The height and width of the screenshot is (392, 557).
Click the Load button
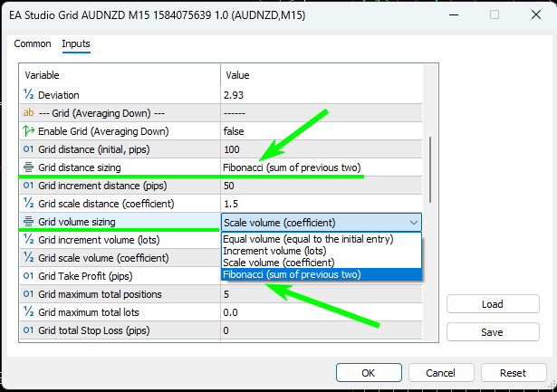(x=491, y=305)
